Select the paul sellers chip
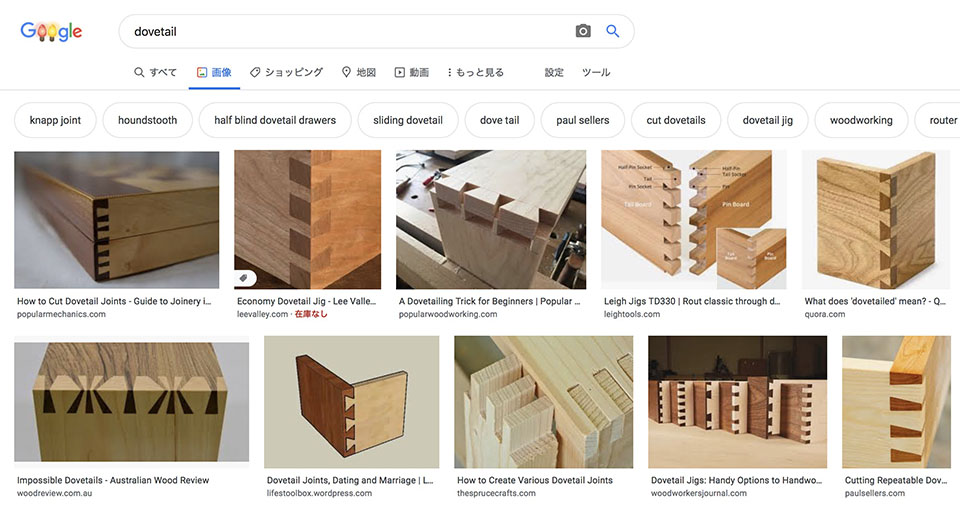Screen dimensions: 960x508 pos(583,120)
